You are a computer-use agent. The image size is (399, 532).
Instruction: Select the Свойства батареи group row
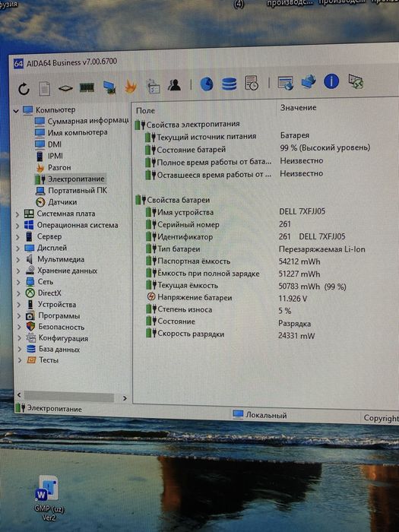click(173, 200)
